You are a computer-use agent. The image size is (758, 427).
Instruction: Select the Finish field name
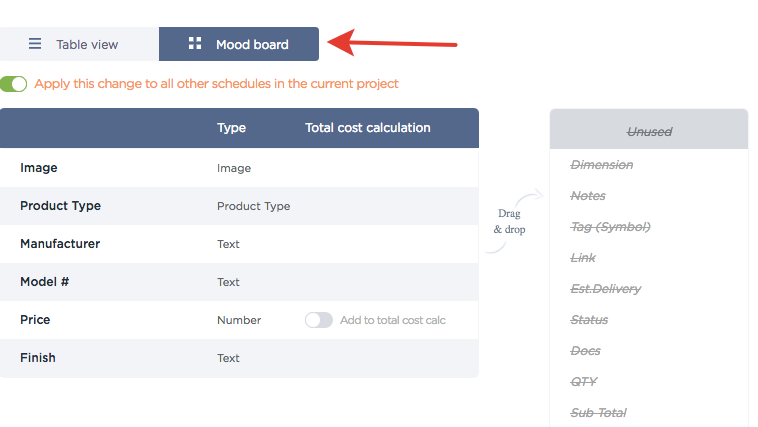[x=38, y=358]
